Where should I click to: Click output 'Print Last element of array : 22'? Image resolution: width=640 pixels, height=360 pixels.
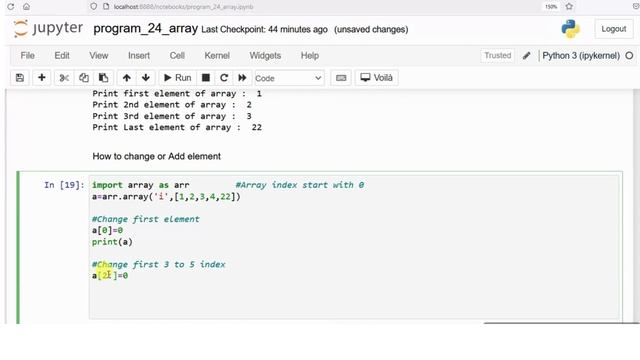[x=177, y=127]
